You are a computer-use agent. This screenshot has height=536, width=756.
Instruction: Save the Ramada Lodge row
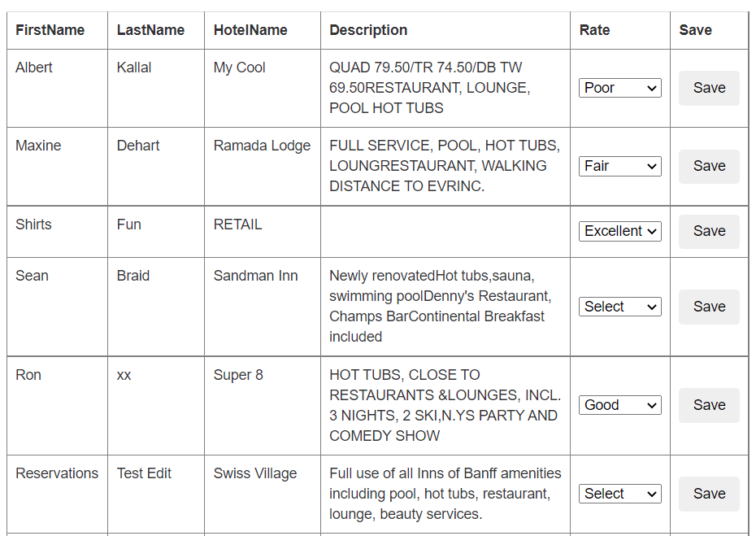tap(709, 167)
